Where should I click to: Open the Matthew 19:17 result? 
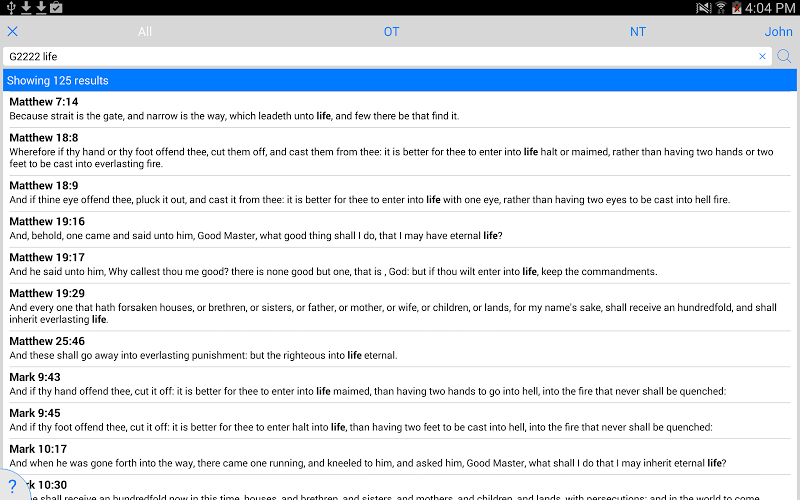[399, 265]
